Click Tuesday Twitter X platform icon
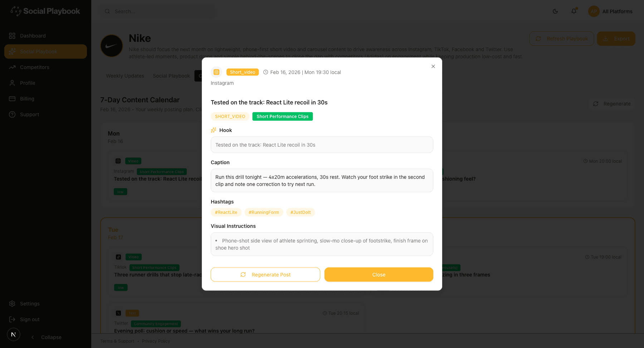The image size is (644, 348). pyautogui.click(x=118, y=313)
